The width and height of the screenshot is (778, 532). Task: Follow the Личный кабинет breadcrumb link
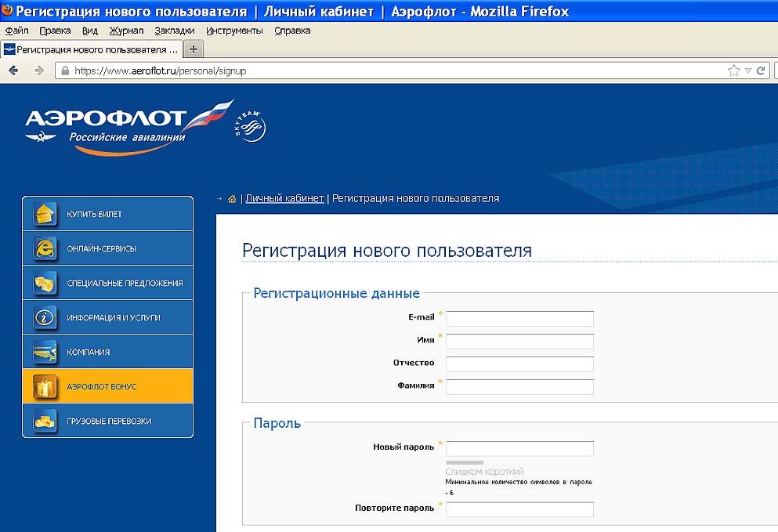point(284,198)
